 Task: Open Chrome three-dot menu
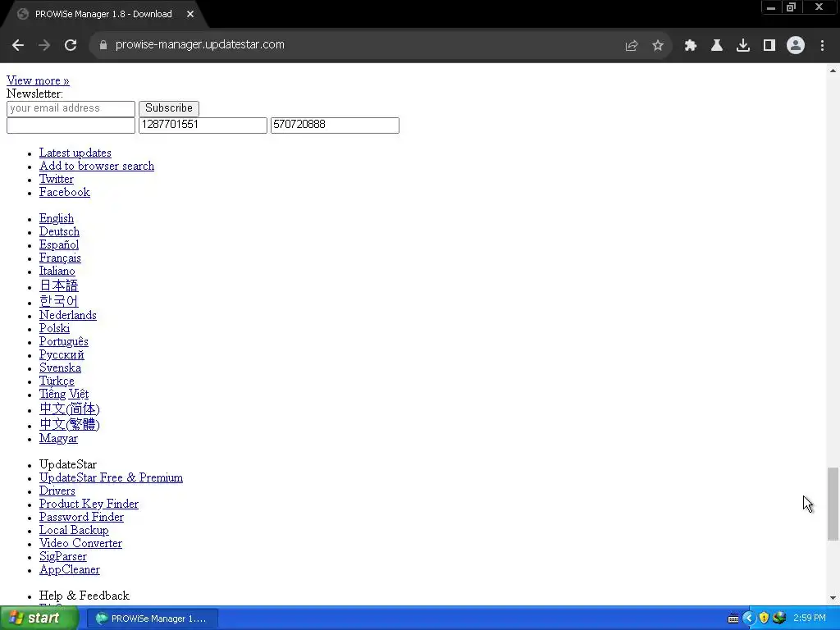(x=822, y=46)
